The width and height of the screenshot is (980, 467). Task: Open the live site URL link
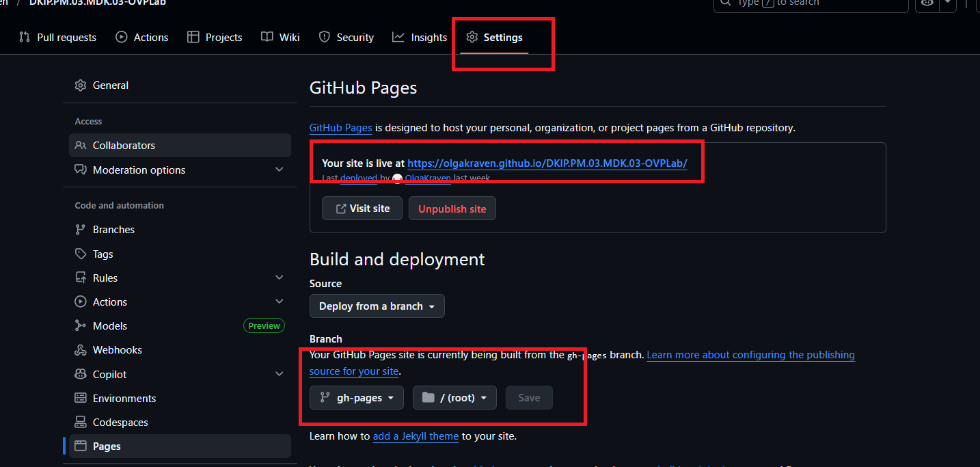(547, 163)
